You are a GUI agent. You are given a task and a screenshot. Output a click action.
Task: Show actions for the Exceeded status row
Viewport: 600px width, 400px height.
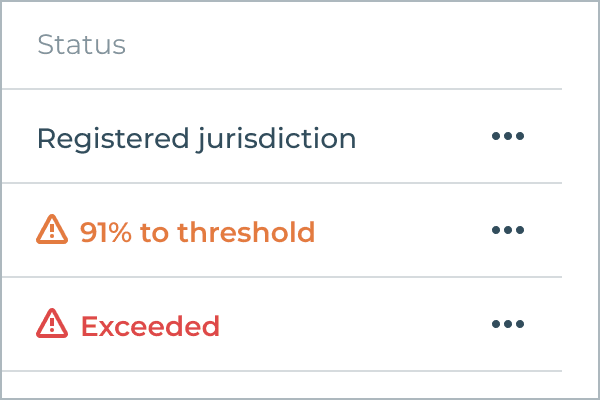[508, 324]
